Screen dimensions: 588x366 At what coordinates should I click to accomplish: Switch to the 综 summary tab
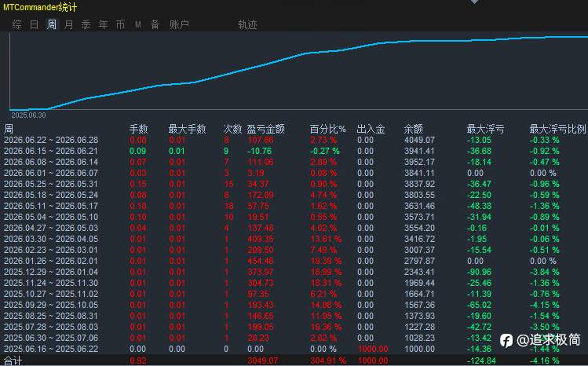(x=16, y=25)
